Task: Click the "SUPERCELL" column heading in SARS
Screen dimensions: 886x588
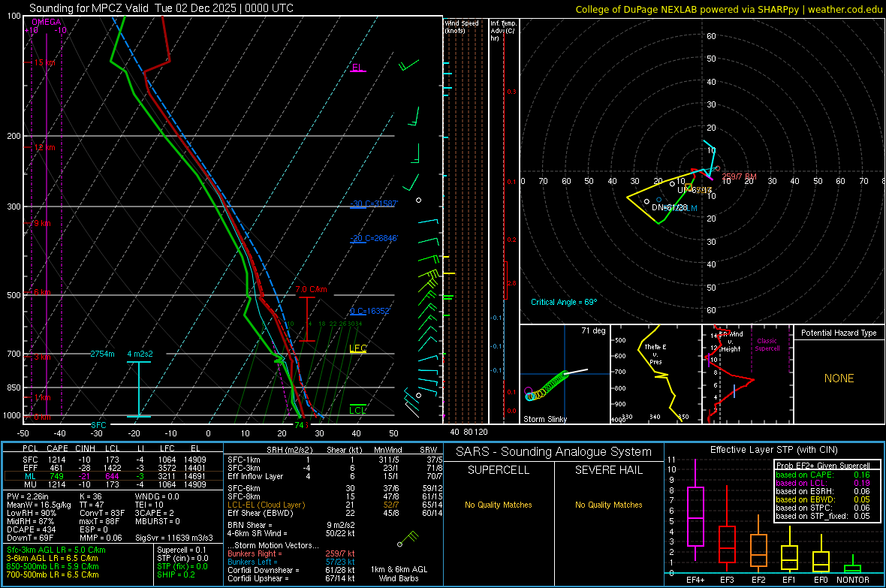Action: [x=499, y=470]
